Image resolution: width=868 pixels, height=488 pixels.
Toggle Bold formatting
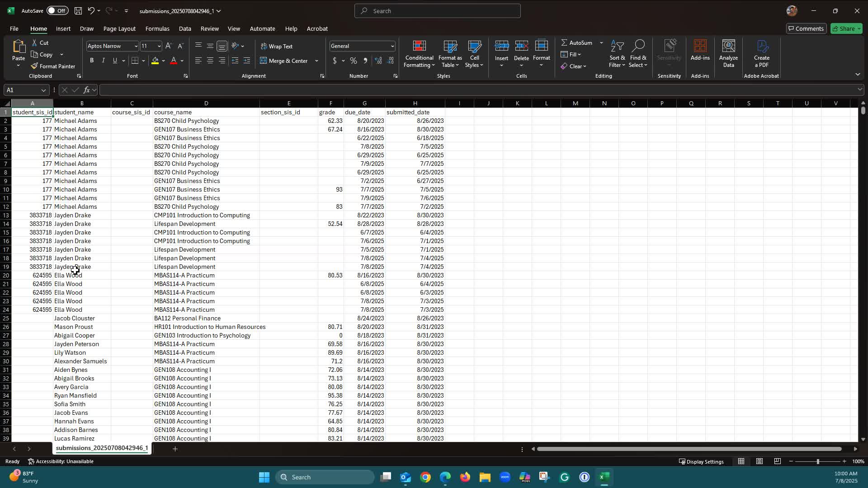pyautogui.click(x=92, y=61)
